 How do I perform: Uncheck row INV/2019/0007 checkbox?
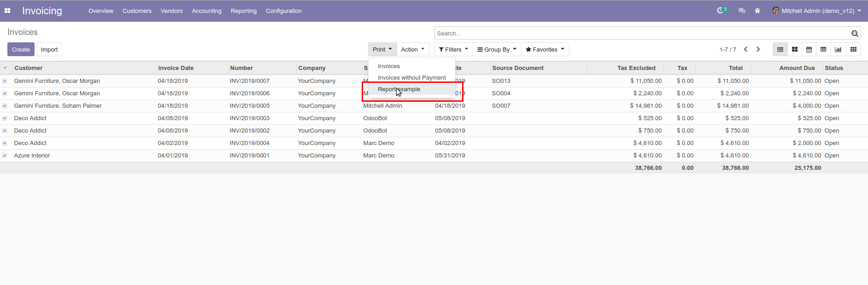tap(5, 81)
